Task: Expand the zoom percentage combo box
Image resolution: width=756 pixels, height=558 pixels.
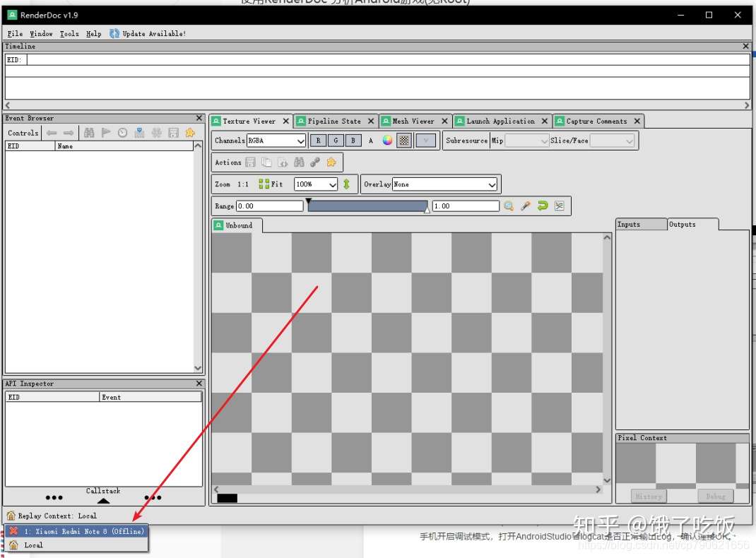Action: coord(332,184)
